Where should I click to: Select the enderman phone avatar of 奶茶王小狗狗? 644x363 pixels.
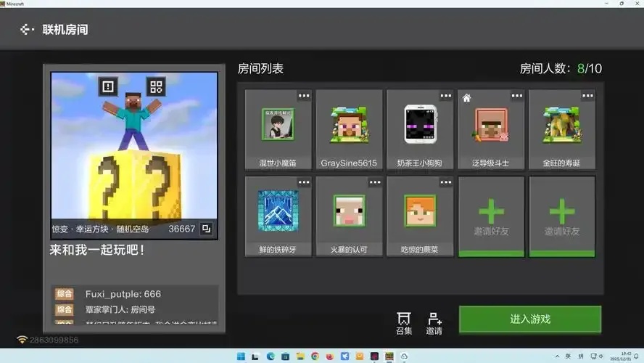(420, 124)
